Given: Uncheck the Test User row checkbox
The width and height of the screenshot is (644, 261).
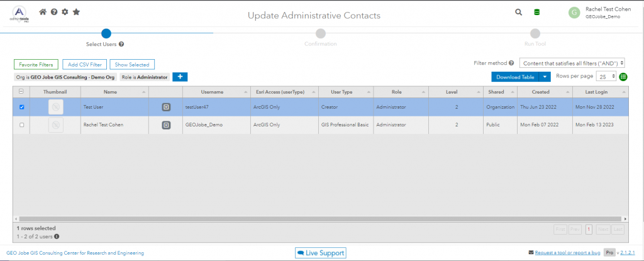Looking at the screenshot, I should [22, 108].
